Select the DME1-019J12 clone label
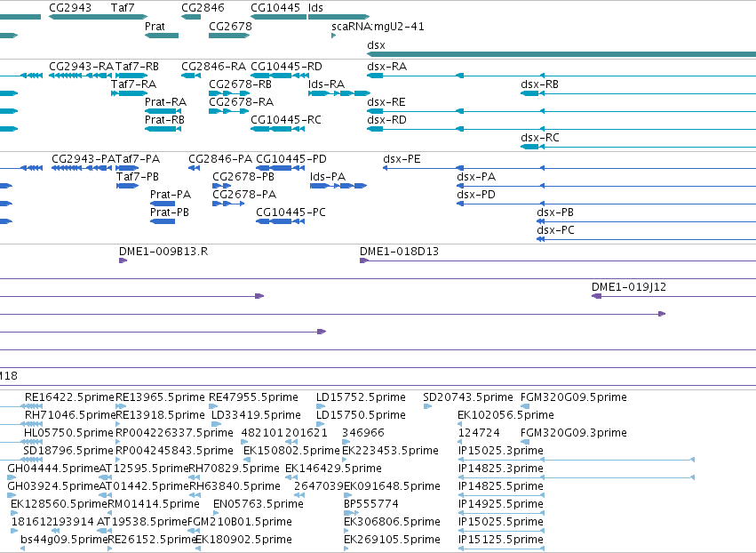This screenshot has height=553, width=756. pos(629,287)
